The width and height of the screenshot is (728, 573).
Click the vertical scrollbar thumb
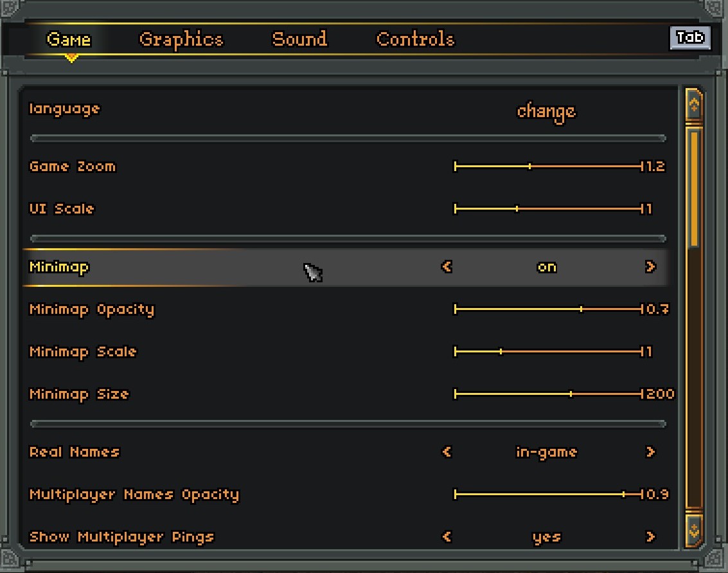(694, 186)
